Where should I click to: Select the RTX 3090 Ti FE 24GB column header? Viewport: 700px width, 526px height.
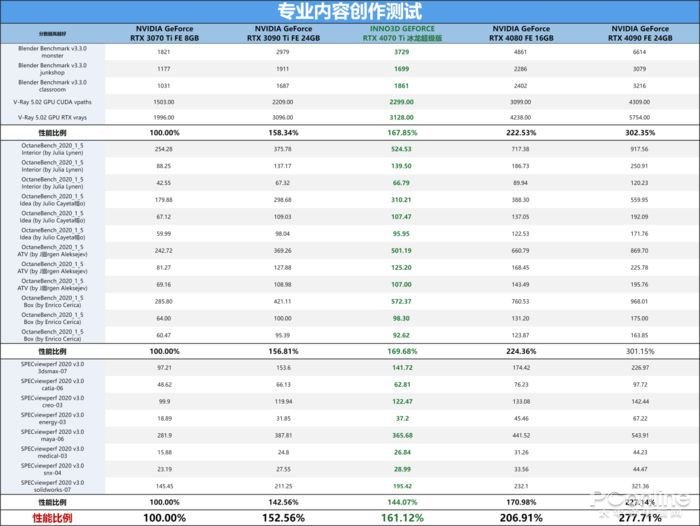(283, 33)
